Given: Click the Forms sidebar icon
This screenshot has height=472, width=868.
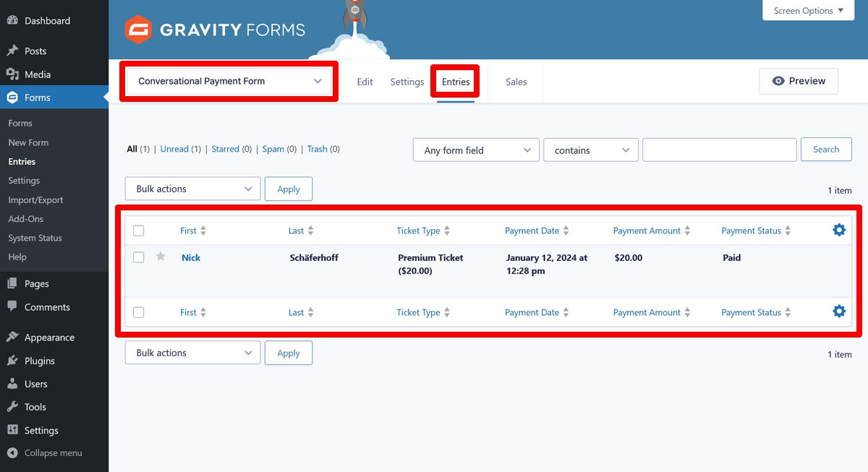Looking at the screenshot, I should (x=12, y=98).
